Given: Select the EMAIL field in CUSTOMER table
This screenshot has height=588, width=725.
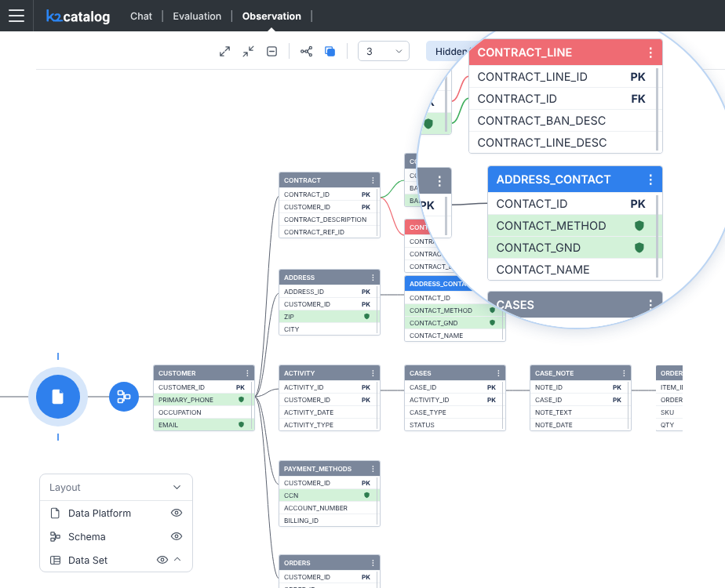Looking at the screenshot, I should 202,424.
